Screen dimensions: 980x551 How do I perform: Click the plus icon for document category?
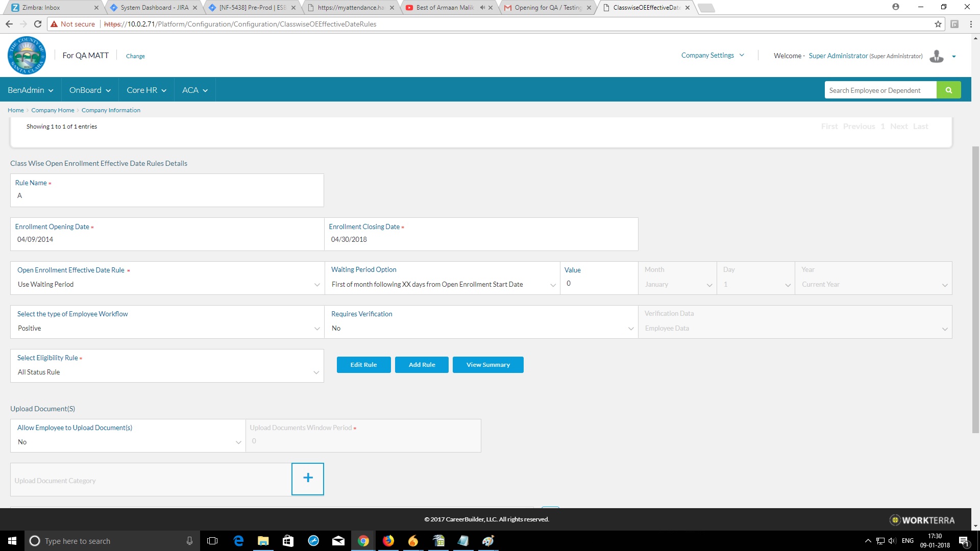pos(307,479)
